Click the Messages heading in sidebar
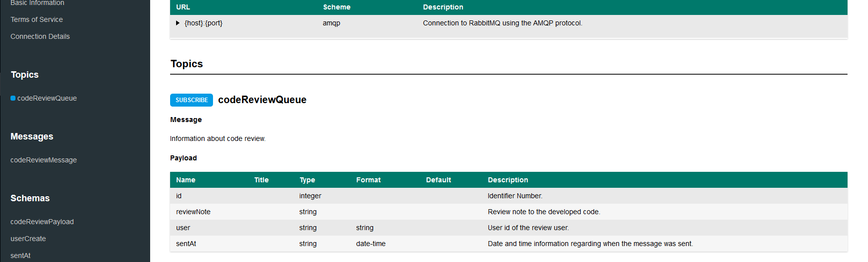Image resolution: width=868 pixels, height=262 pixels. [32, 136]
